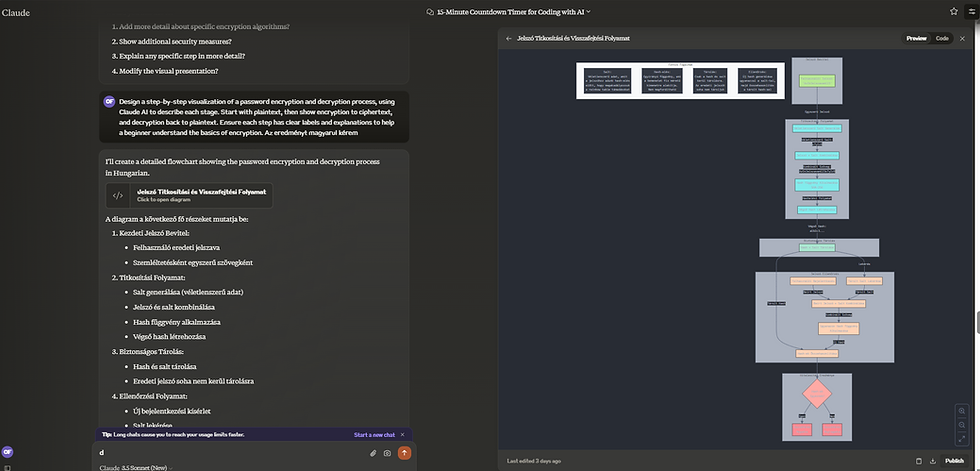Viewport: 980px width, 471px height.
Task: Zoom out of the diagram
Action: click(962, 425)
